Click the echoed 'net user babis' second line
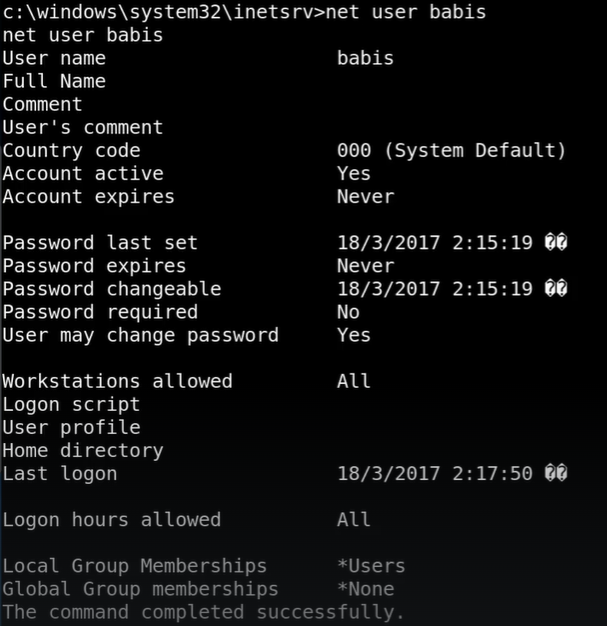Screen dimensions: 607x626 [x=83, y=35]
